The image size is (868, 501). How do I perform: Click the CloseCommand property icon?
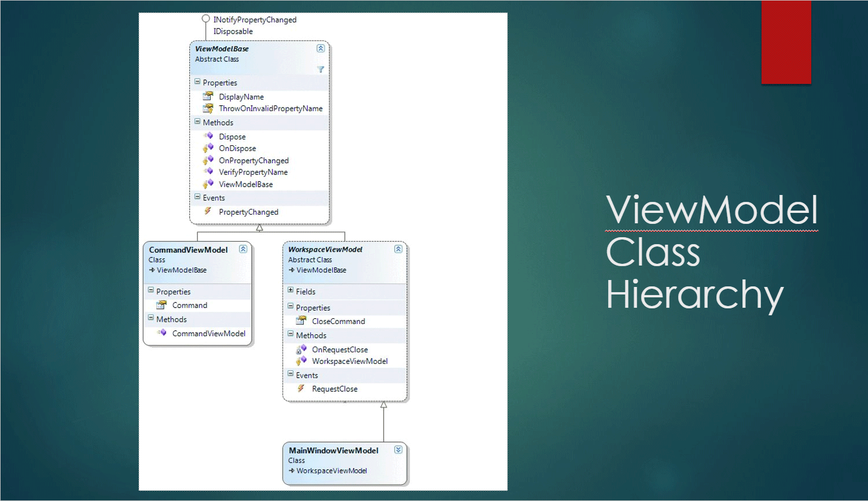tap(301, 321)
